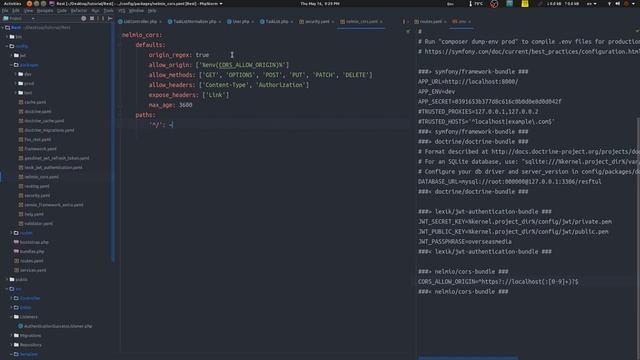Open the View menu

28,11
